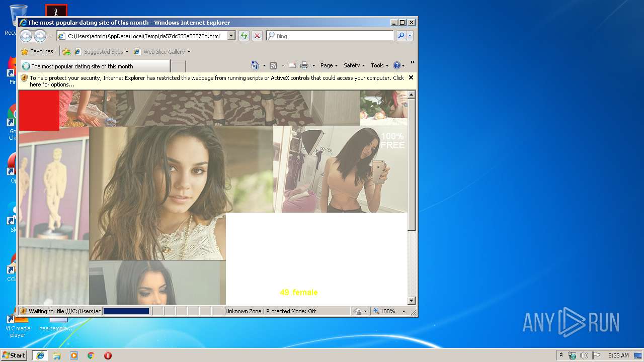
Task: Click the red square on the page
Action: point(39,111)
